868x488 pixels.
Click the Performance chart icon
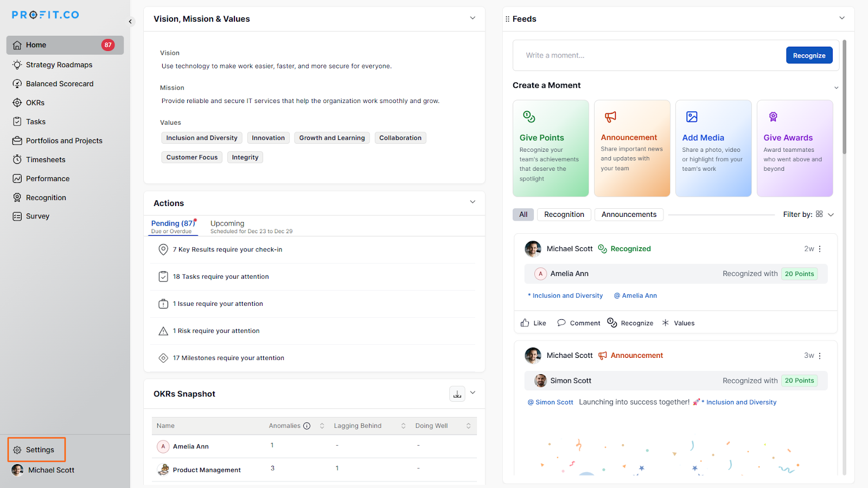pos(17,178)
